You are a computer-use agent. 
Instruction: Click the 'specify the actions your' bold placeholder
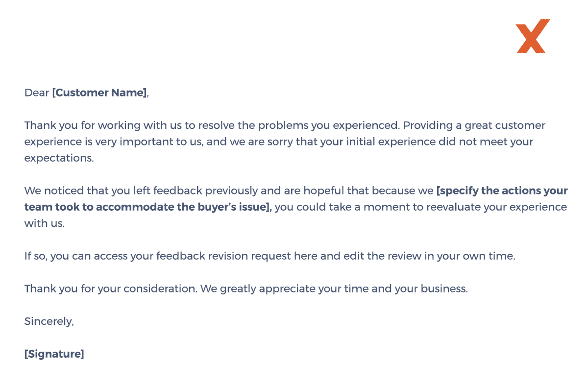(x=502, y=191)
